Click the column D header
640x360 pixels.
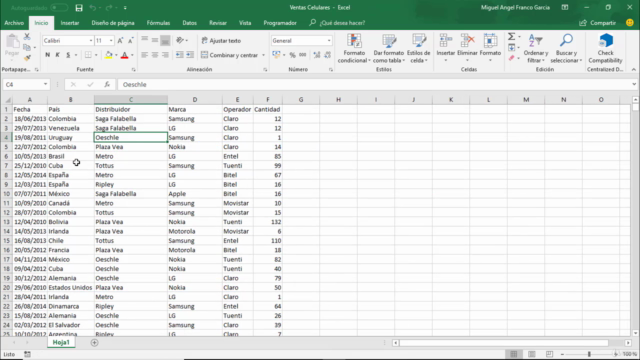(x=195, y=100)
